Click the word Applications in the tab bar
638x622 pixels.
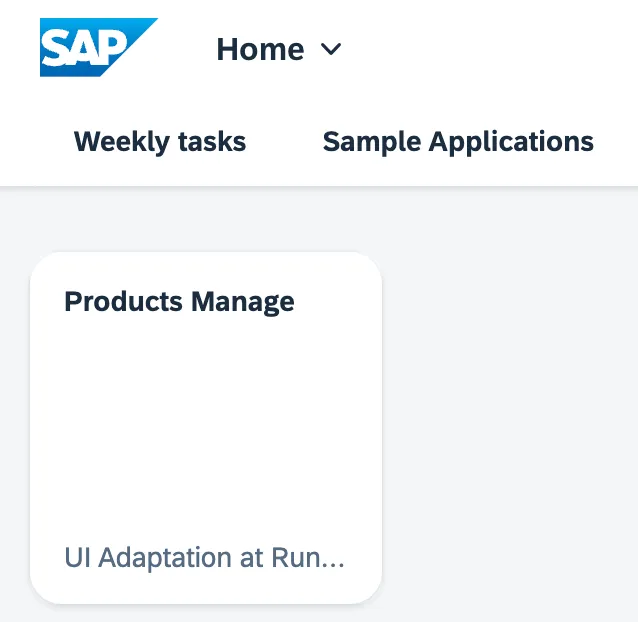(511, 142)
